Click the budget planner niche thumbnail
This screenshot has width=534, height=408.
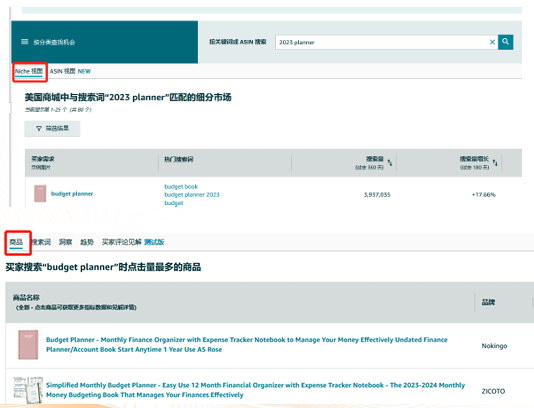(x=40, y=193)
